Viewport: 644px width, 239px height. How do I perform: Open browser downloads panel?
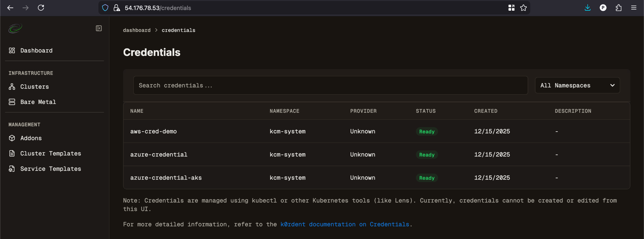click(x=587, y=8)
